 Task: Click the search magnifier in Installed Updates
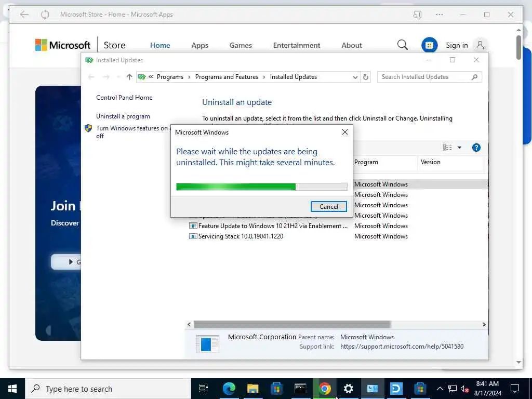475,77
